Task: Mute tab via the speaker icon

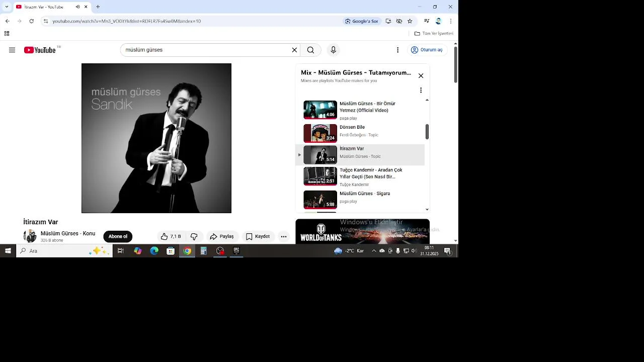Action: click(77, 7)
